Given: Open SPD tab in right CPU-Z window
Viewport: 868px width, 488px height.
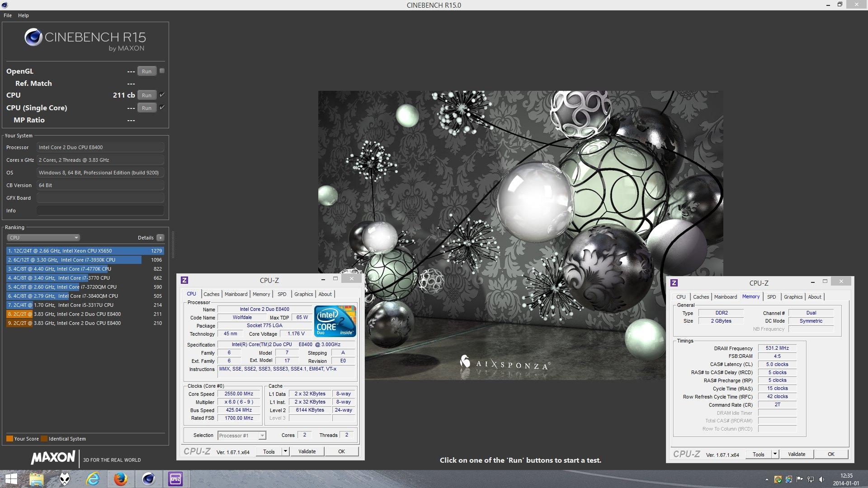Looking at the screenshot, I should coord(772,297).
